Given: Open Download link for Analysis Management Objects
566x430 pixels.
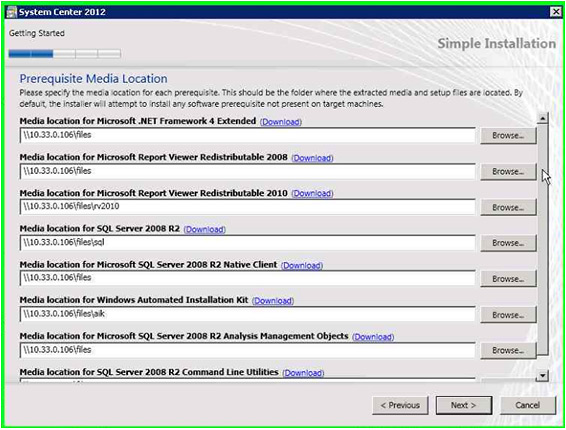Looking at the screenshot, I should pos(373,337).
